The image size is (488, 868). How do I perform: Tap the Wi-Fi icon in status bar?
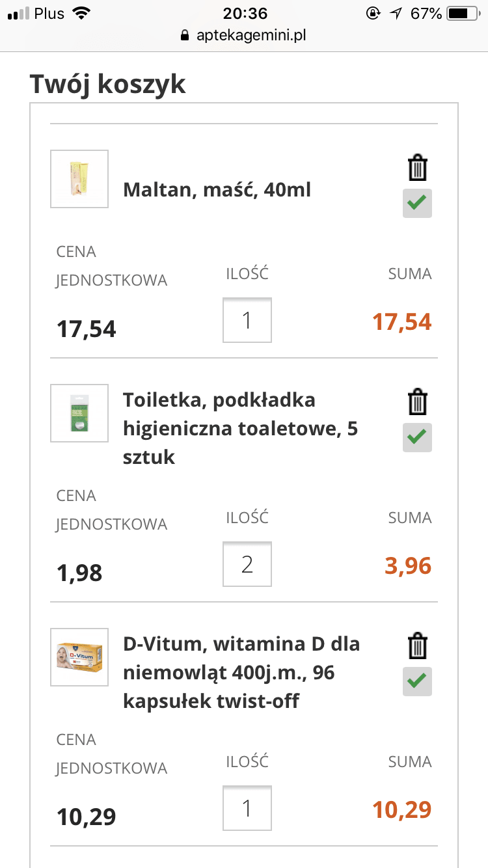(x=82, y=14)
